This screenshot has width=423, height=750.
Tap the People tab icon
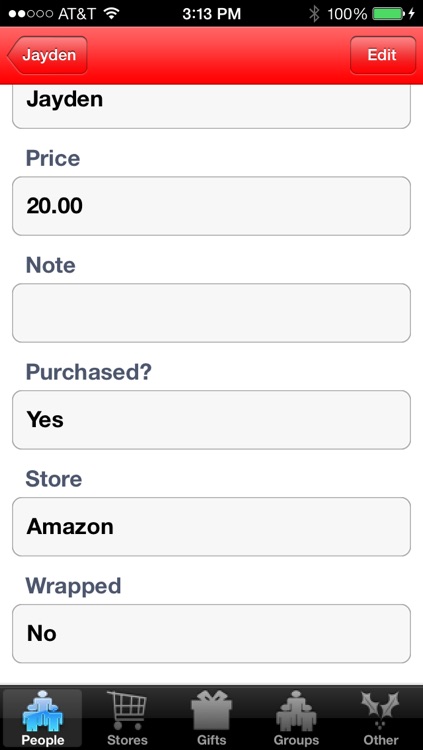[42, 711]
